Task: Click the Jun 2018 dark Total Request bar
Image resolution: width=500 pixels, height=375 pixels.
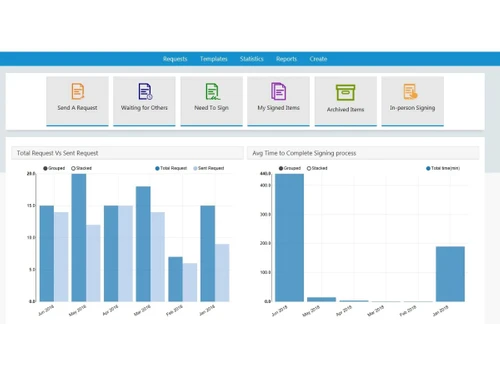Action: (47, 254)
